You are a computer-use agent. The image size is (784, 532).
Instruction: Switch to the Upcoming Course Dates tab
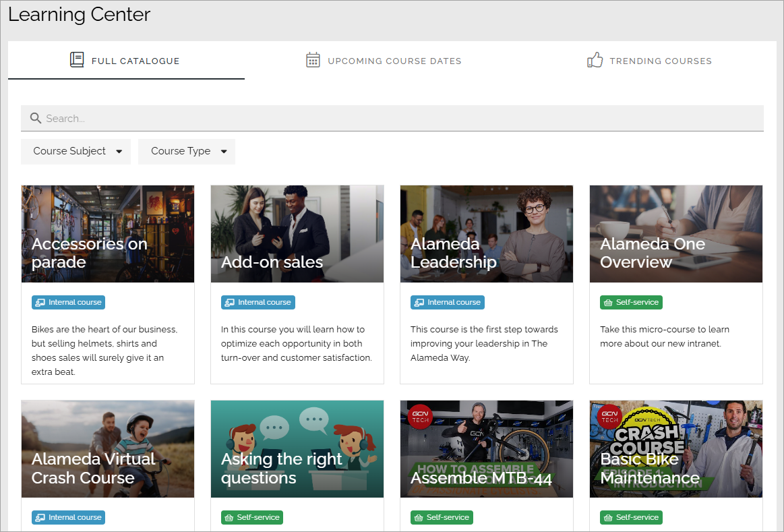point(384,61)
